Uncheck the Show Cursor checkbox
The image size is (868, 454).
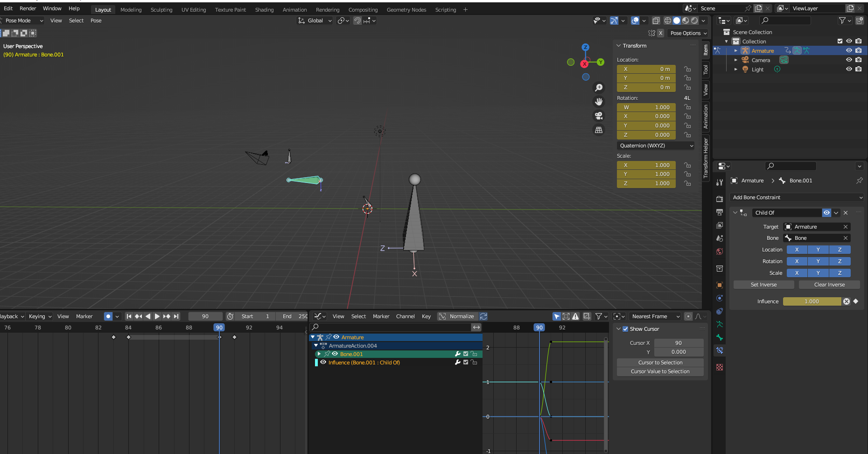pyautogui.click(x=625, y=329)
